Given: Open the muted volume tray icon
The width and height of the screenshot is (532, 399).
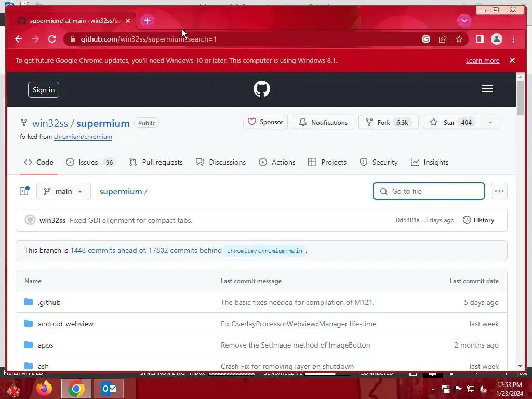Looking at the screenshot, I should [483, 389].
